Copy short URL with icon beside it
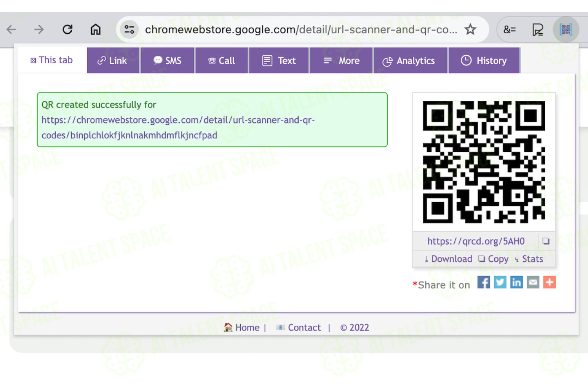 (x=546, y=241)
